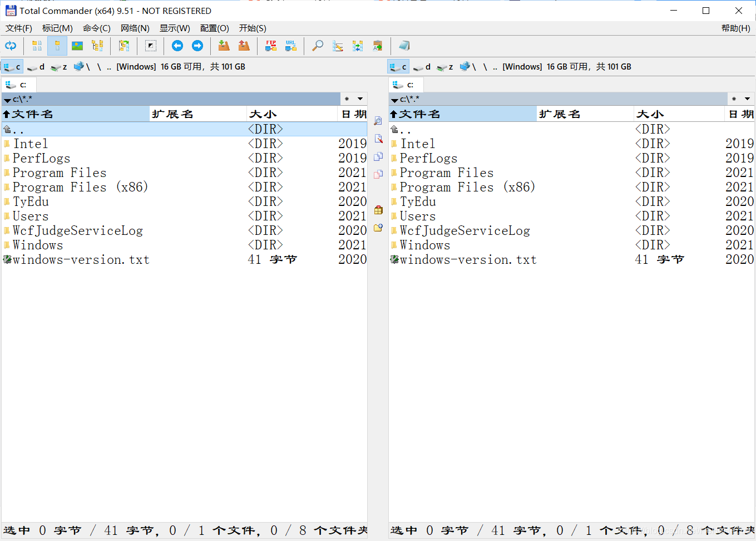
Task: Open the 帮助(H) menu
Action: 735,28
